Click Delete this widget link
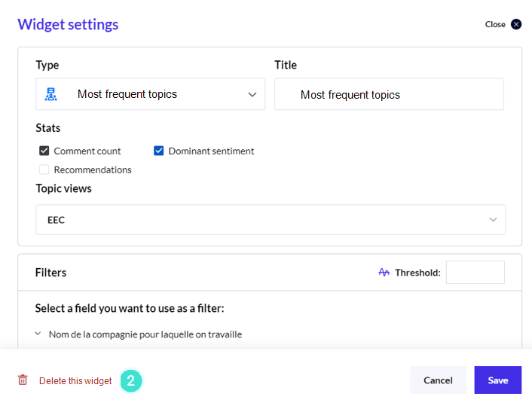The image size is (532, 403). 75,380
